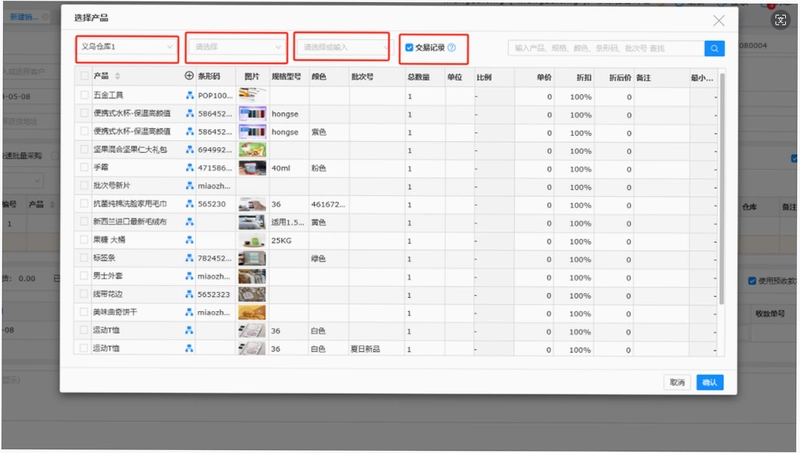Click the 绿色 color cell
The width and height of the screenshot is (800, 453).
pos(319,259)
